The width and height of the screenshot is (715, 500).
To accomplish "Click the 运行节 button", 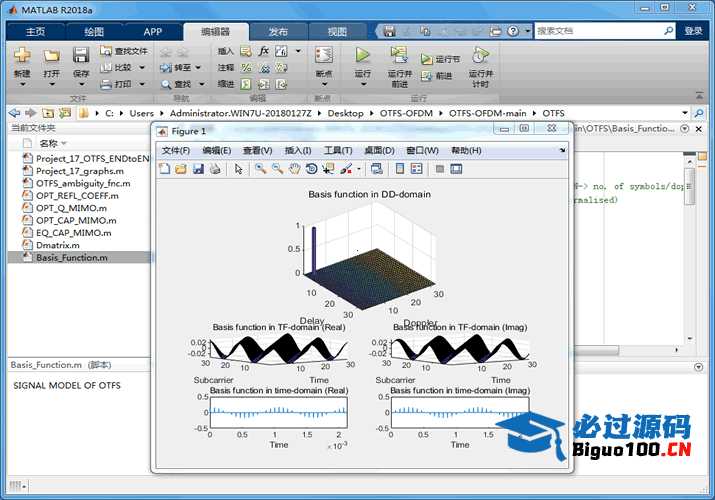I will [x=440, y=59].
